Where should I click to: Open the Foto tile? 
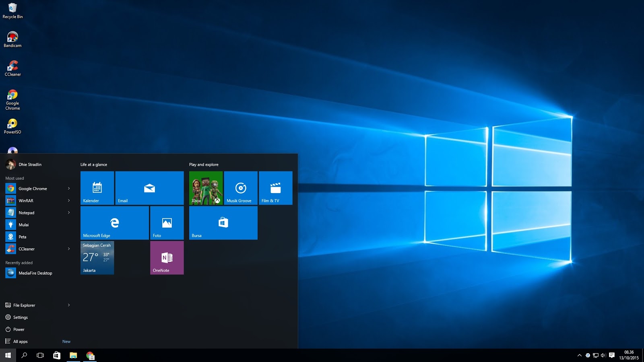167,223
